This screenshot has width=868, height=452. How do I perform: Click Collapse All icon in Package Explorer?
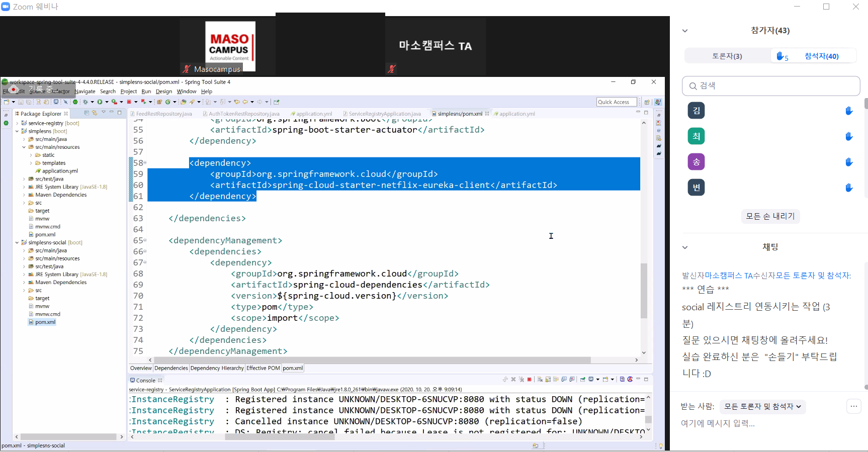[86, 113]
